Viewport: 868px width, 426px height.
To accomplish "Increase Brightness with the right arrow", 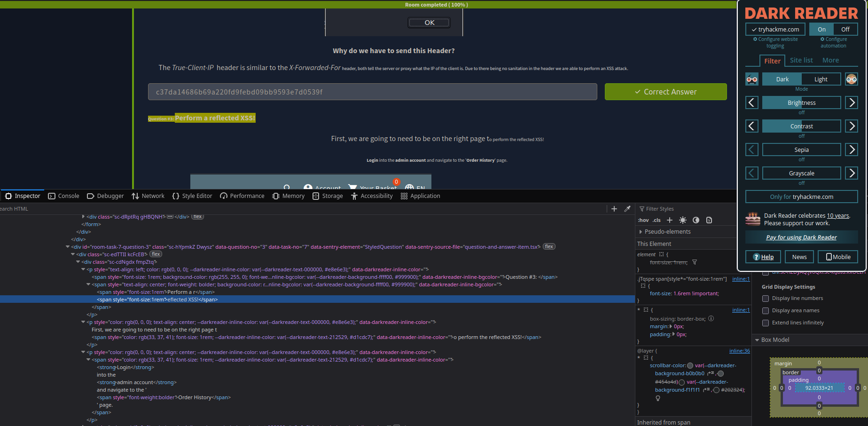I will pyautogui.click(x=851, y=103).
